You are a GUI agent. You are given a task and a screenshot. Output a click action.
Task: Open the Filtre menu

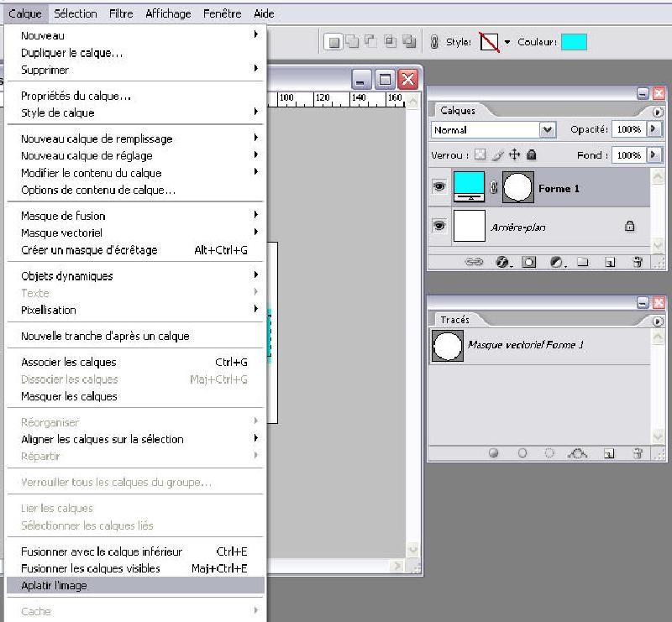[x=121, y=13]
